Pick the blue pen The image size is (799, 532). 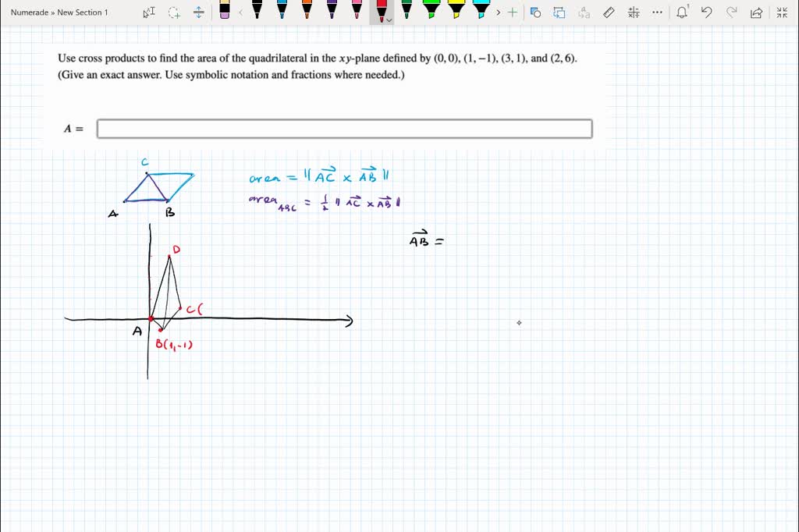point(282,12)
